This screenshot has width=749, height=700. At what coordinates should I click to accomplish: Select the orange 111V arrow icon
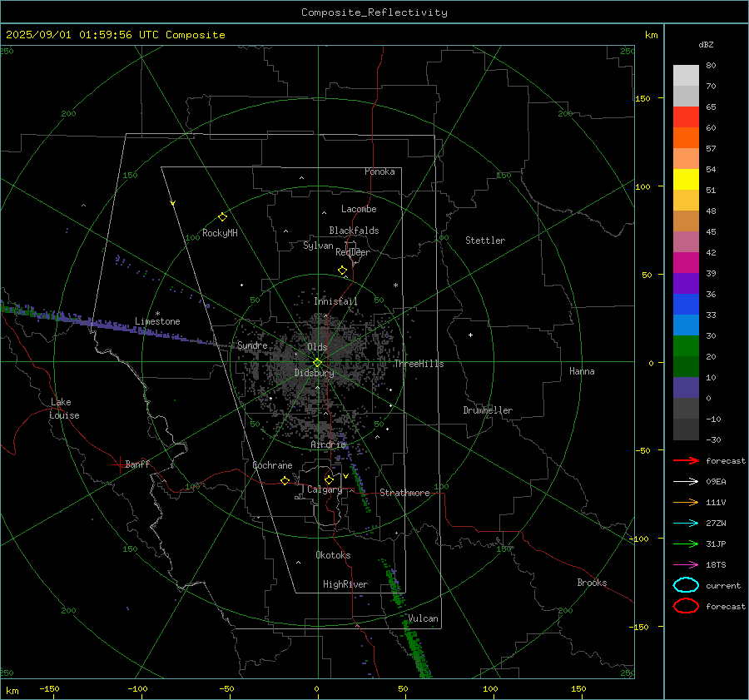click(x=686, y=502)
